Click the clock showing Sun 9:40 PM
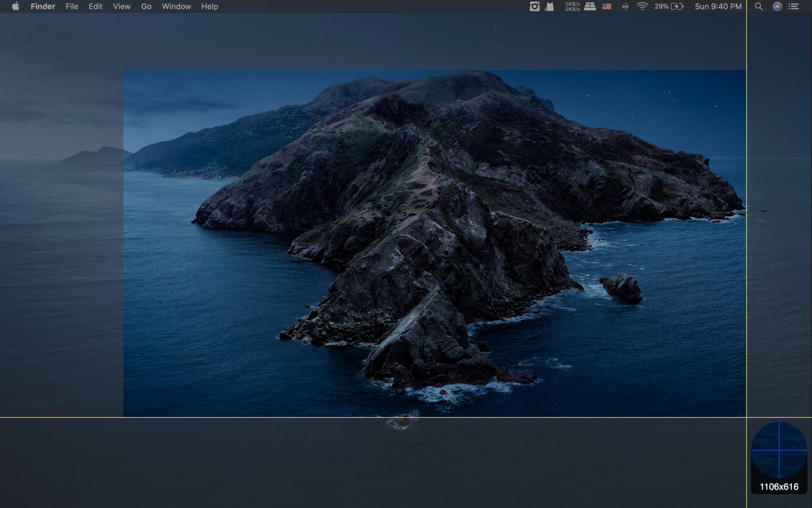 (718, 6)
